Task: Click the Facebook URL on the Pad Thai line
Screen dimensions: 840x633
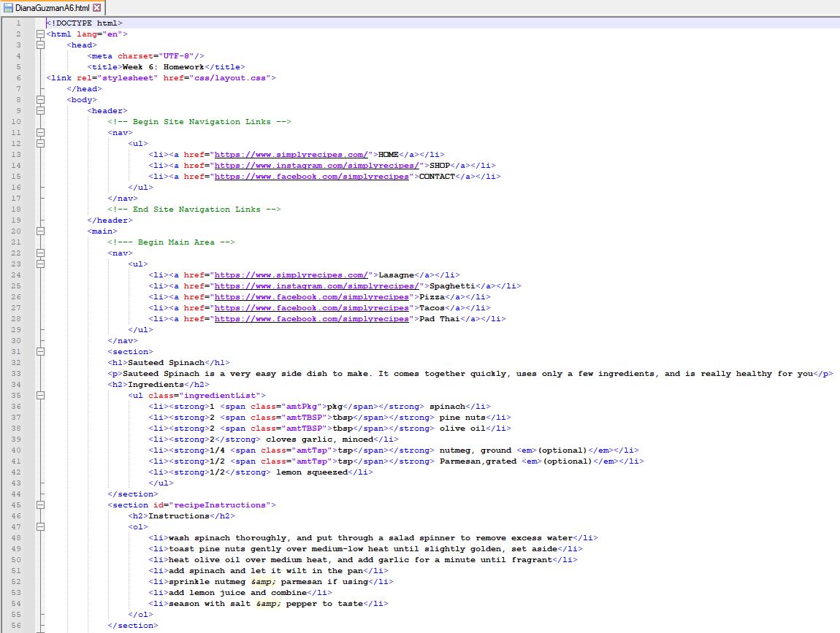Action: (311, 318)
